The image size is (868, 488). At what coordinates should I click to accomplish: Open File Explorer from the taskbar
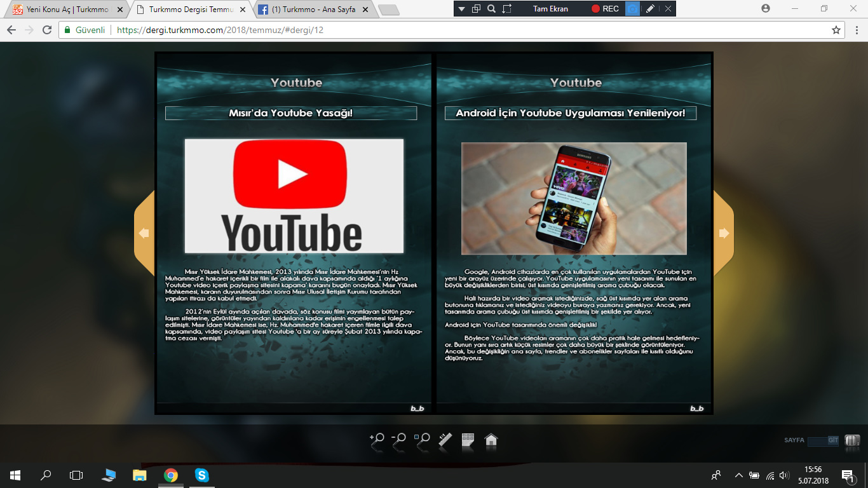click(139, 475)
